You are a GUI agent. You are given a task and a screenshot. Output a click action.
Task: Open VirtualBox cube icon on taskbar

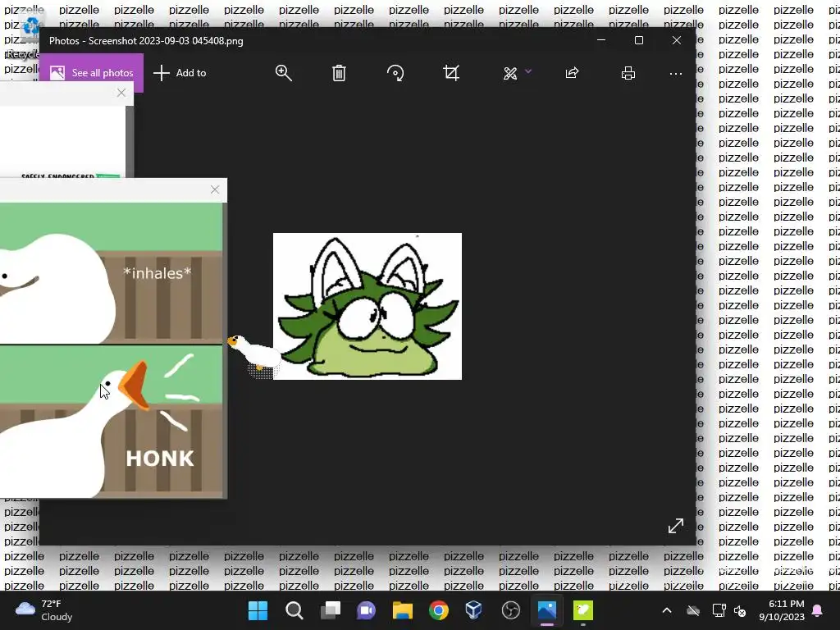474,610
